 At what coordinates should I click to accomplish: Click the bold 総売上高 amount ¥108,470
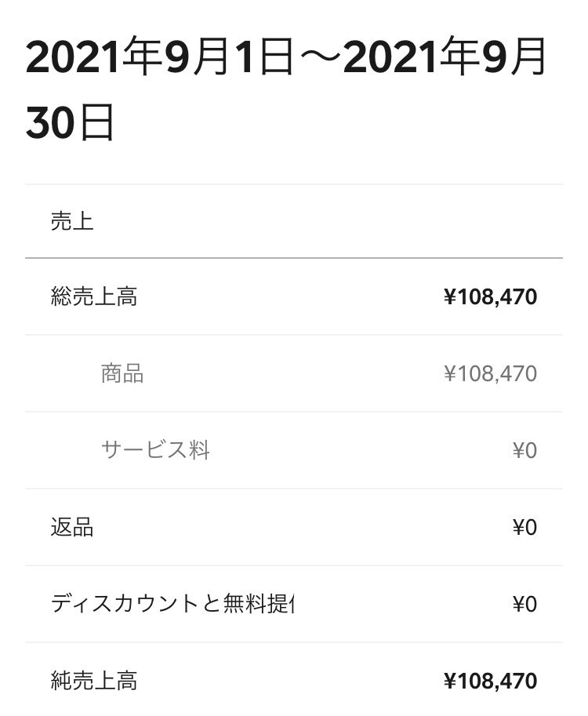[490, 297]
